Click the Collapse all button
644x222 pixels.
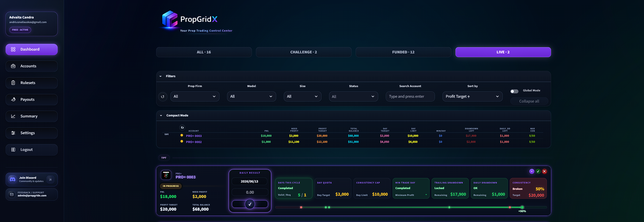pyautogui.click(x=529, y=101)
